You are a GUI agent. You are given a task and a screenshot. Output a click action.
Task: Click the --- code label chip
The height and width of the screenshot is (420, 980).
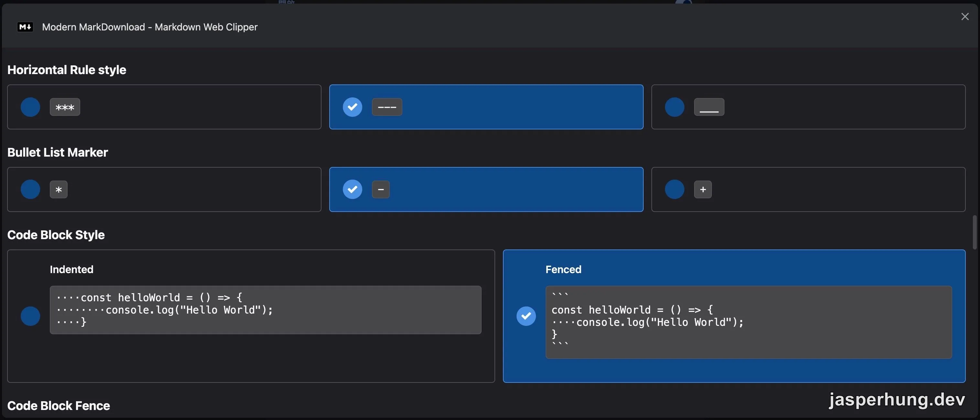387,107
